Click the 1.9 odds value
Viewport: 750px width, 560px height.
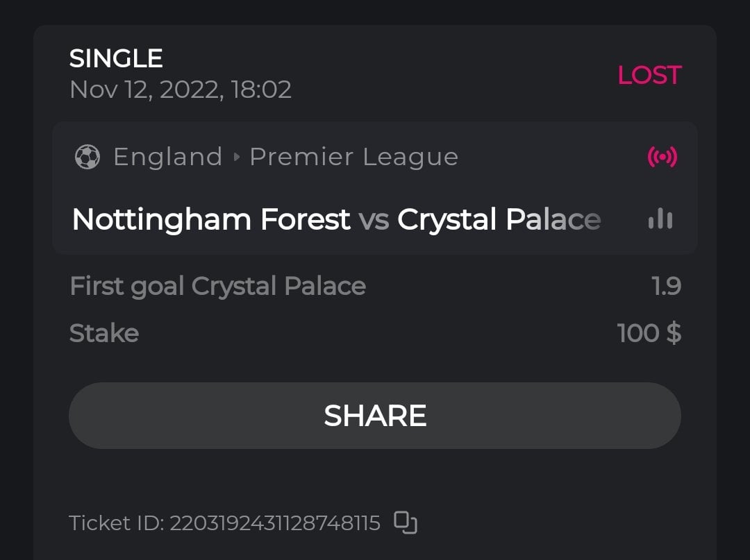tap(666, 286)
